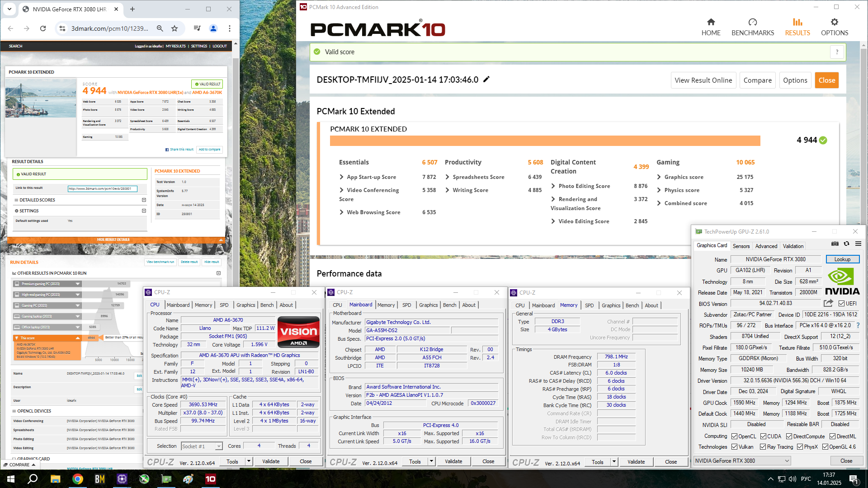Click Validate in the Memory CPU-Z window
868x488 pixels.
click(x=636, y=462)
